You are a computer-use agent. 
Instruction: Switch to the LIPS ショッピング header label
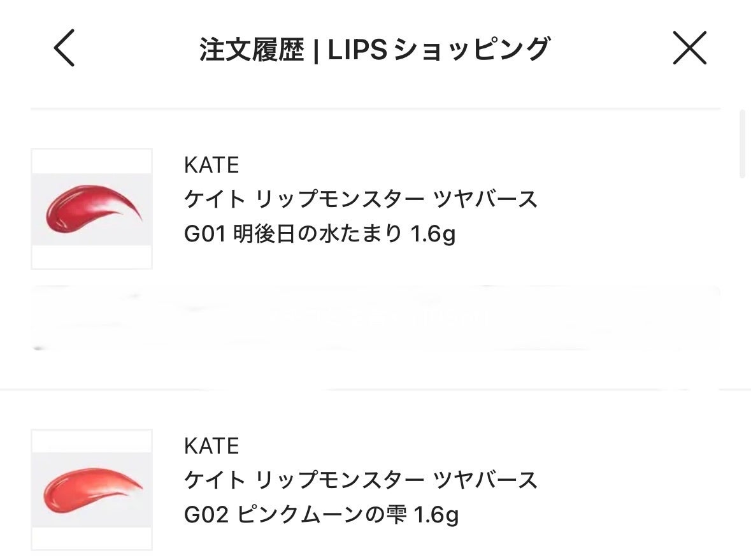point(440,46)
